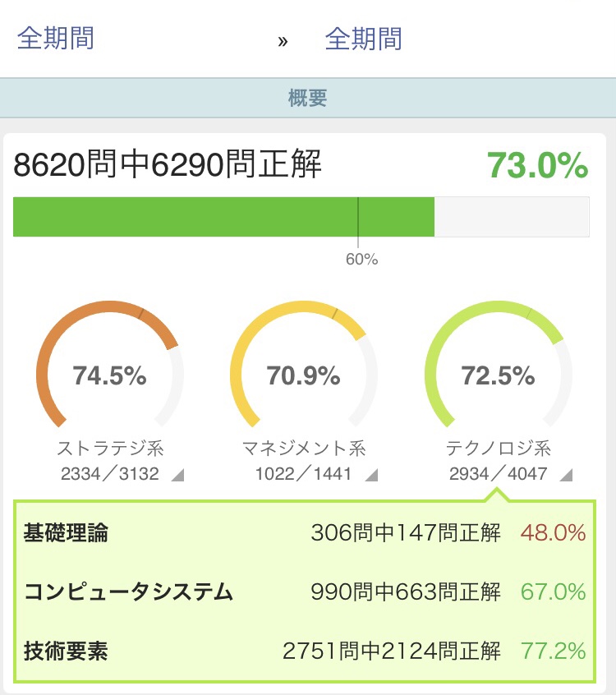Open the 基礎理論 category row
The width and height of the screenshot is (616, 695).
point(305,532)
